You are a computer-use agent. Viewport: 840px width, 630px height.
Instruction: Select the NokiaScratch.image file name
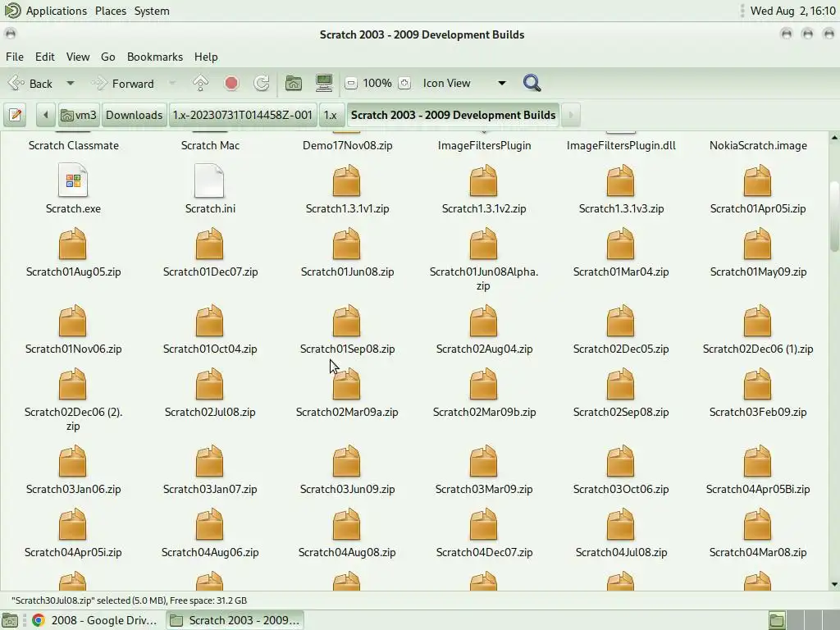tap(758, 146)
